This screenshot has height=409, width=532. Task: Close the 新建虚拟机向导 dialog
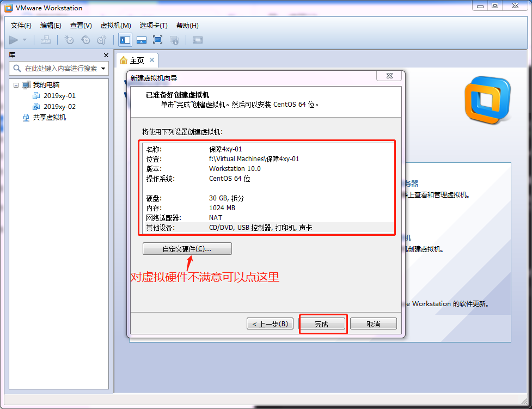[x=389, y=76]
